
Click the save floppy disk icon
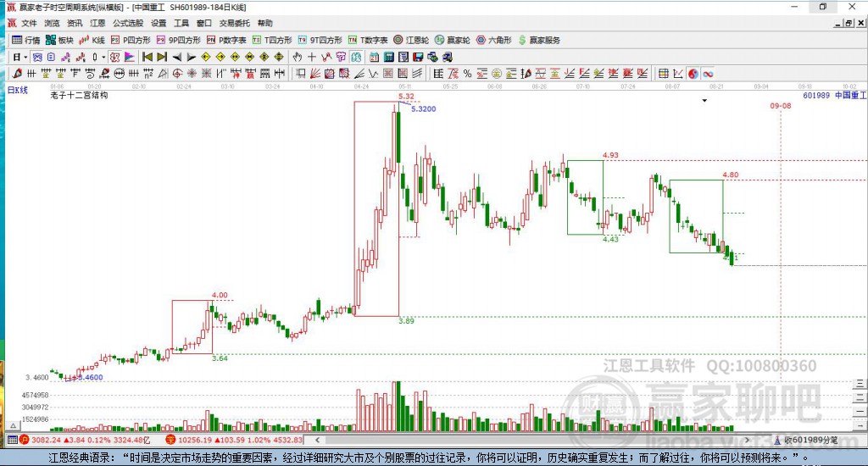tap(418, 57)
